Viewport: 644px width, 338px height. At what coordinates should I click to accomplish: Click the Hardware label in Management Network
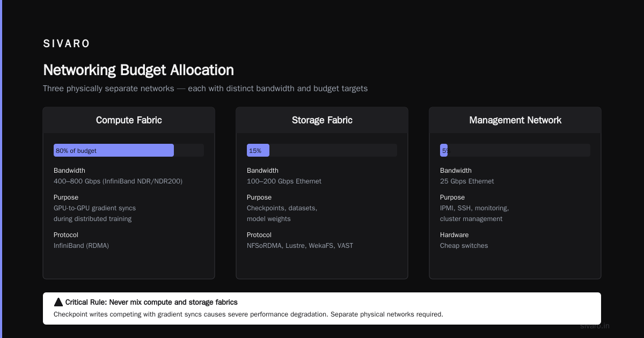454,235
